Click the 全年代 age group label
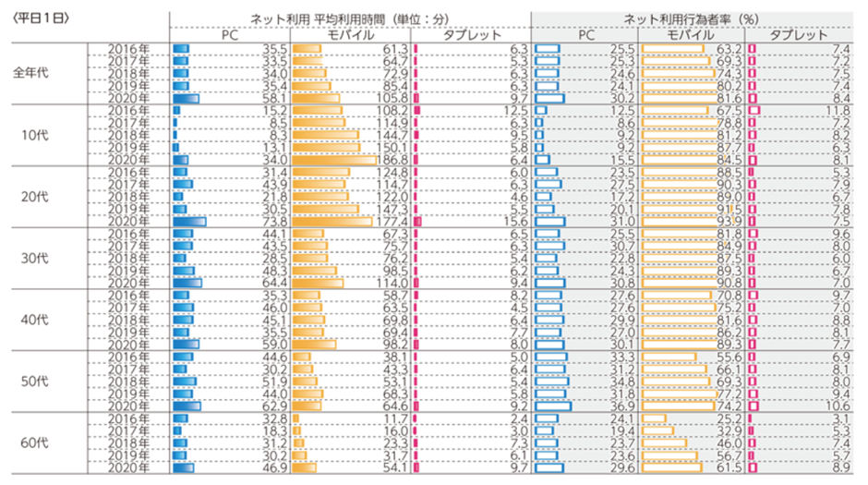The width and height of the screenshot is (868, 485). click(x=30, y=73)
